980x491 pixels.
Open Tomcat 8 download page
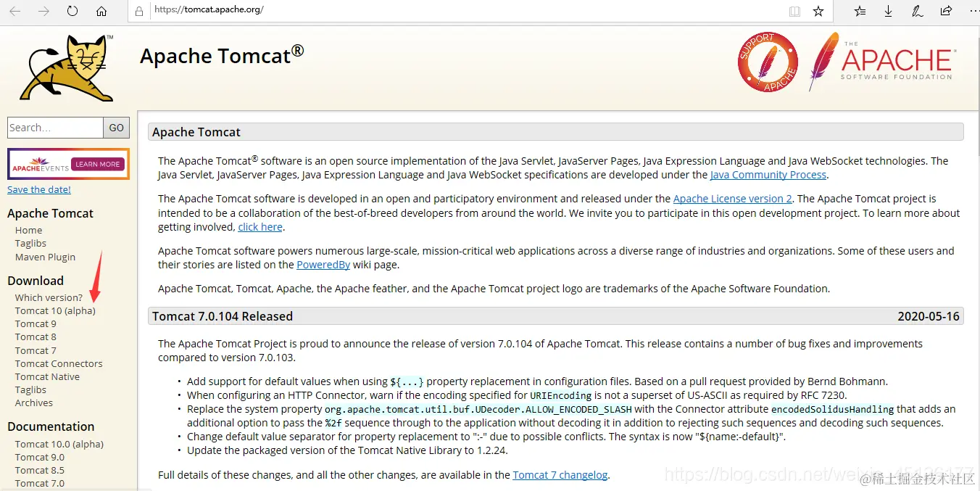coord(36,337)
